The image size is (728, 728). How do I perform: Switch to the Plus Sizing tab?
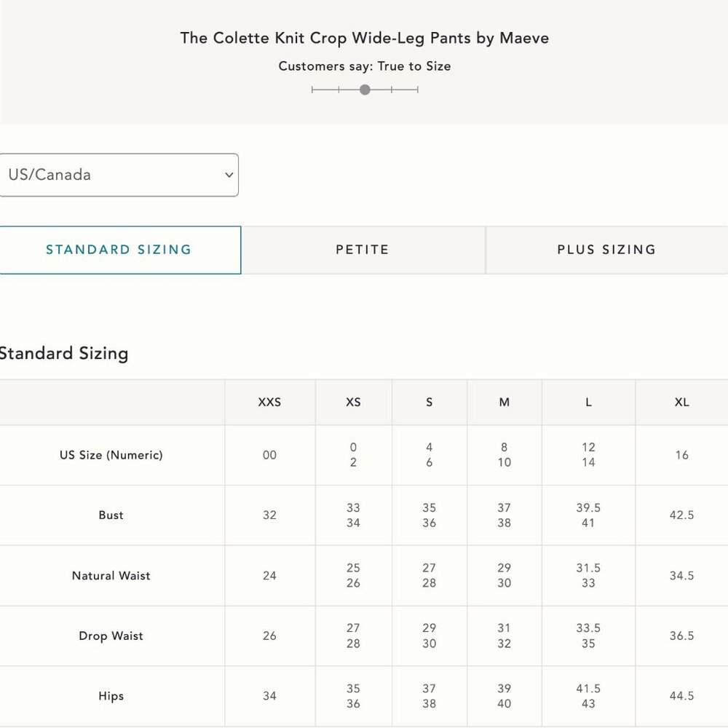607,250
